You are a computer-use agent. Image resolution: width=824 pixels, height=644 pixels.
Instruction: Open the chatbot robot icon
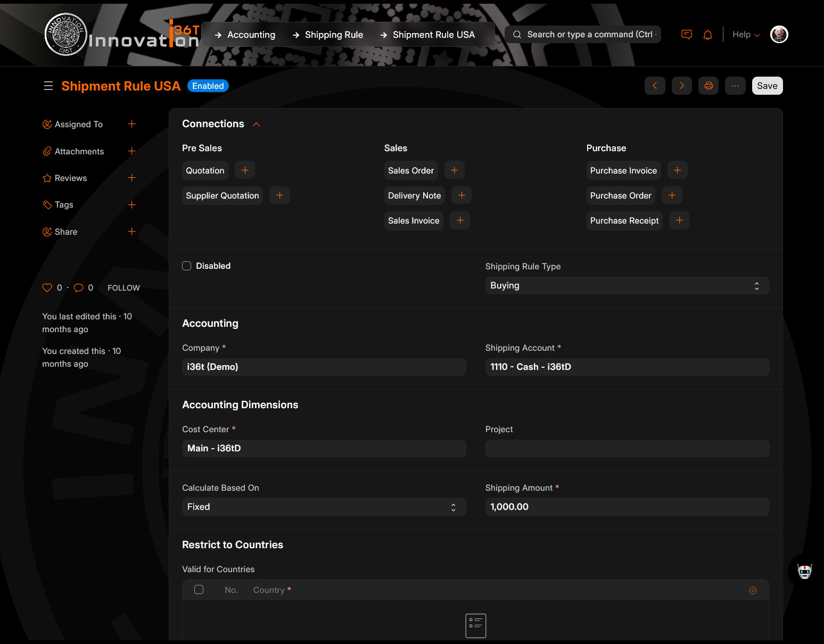(x=804, y=572)
